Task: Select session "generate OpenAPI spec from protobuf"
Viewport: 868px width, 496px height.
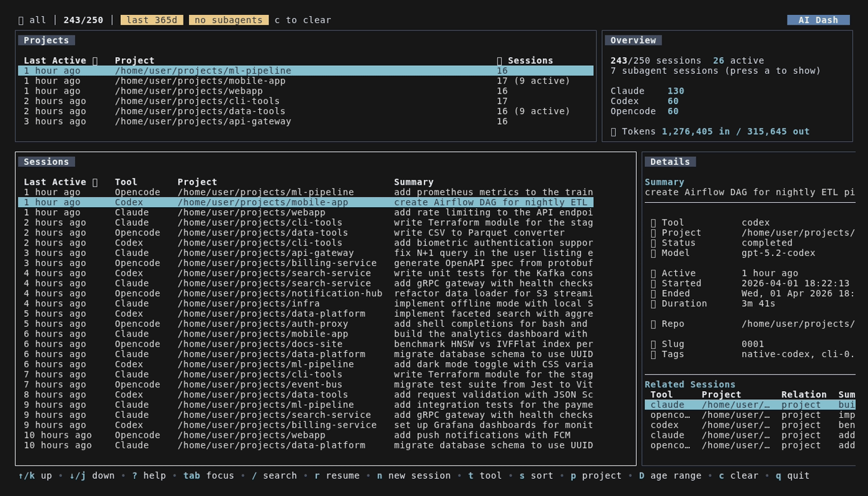Action: click(x=306, y=263)
